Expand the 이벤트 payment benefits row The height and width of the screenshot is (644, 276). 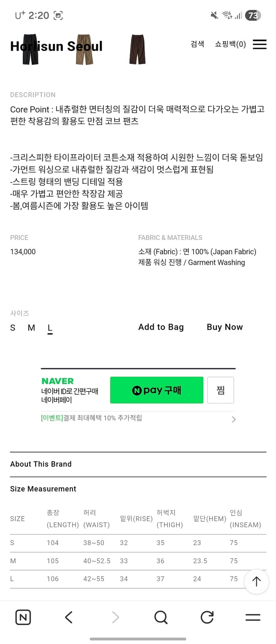pos(137,419)
